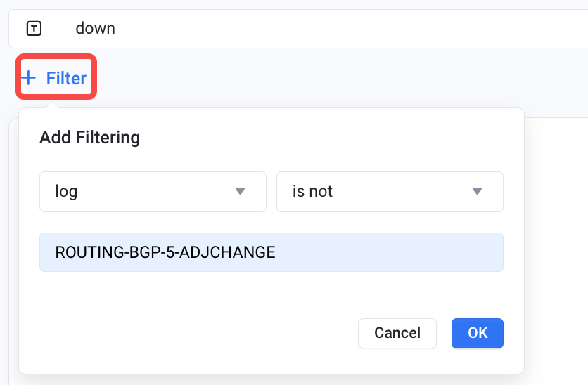Image resolution: width=588 pixels, height=385 pixels.
Task: Dismiss the dialog with the Cancel button
Action: [397, 333]
